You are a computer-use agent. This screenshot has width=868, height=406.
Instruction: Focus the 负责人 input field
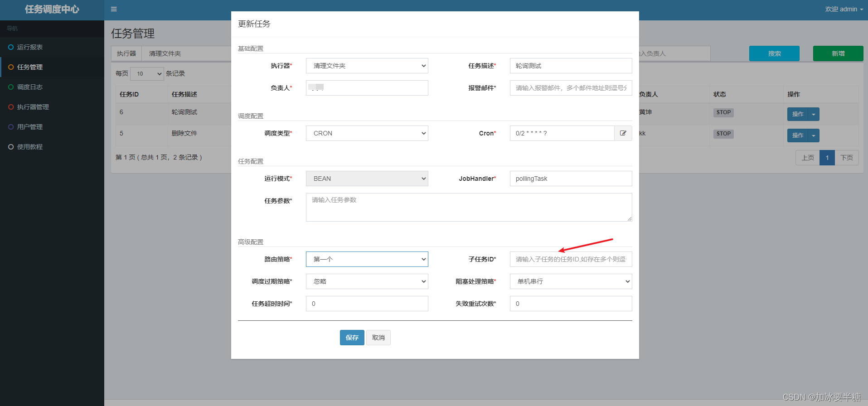pos(367,88)
